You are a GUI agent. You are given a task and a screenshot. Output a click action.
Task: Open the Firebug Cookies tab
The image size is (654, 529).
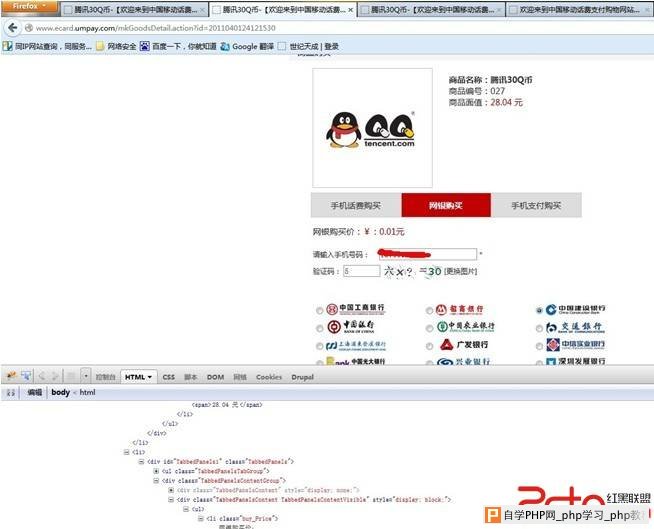coord(269,377)
